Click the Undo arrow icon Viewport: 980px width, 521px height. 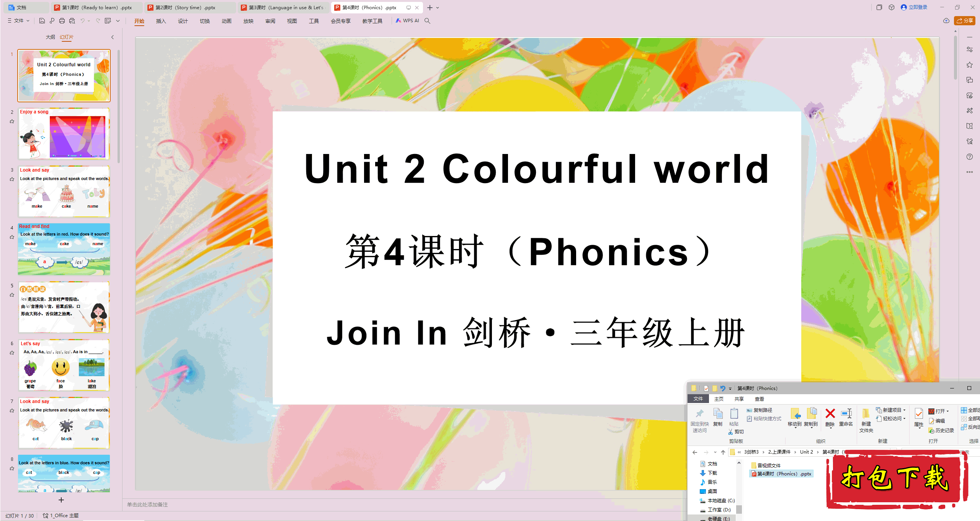[x=82, y=21]
